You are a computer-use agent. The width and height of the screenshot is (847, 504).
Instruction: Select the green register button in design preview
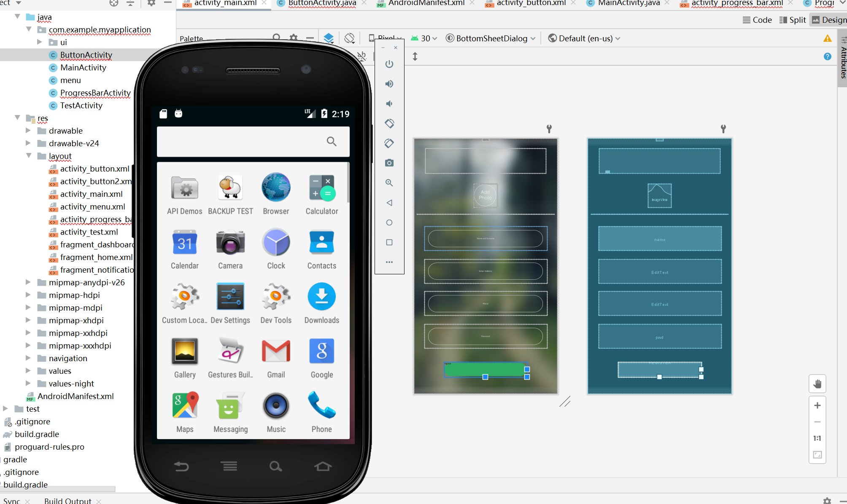485,370
